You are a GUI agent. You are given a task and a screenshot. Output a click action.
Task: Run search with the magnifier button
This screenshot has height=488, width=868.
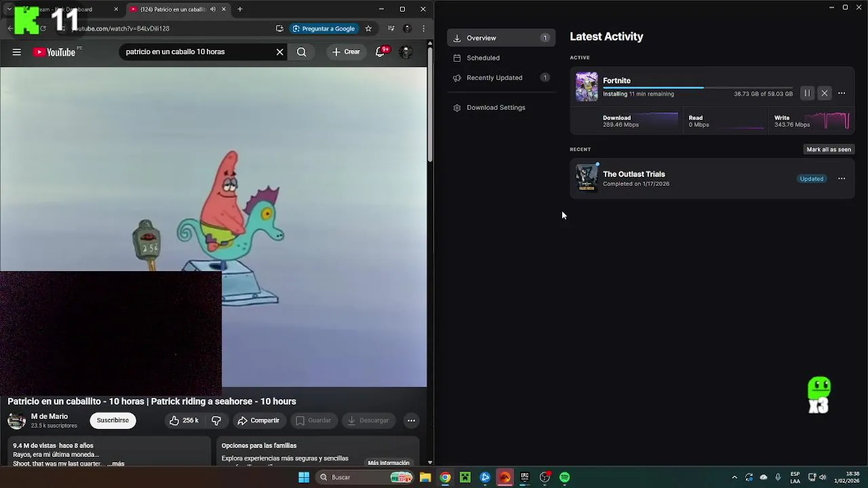coord(302,52)
